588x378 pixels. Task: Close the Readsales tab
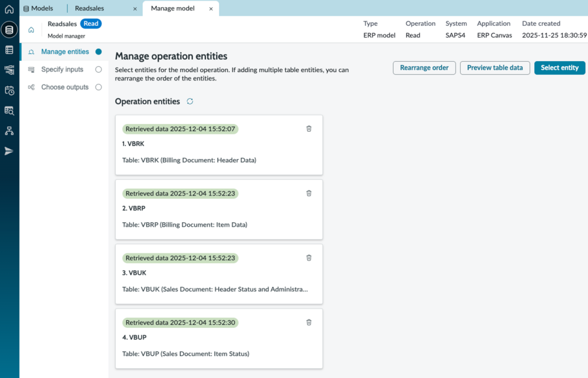tap(135, 8)
